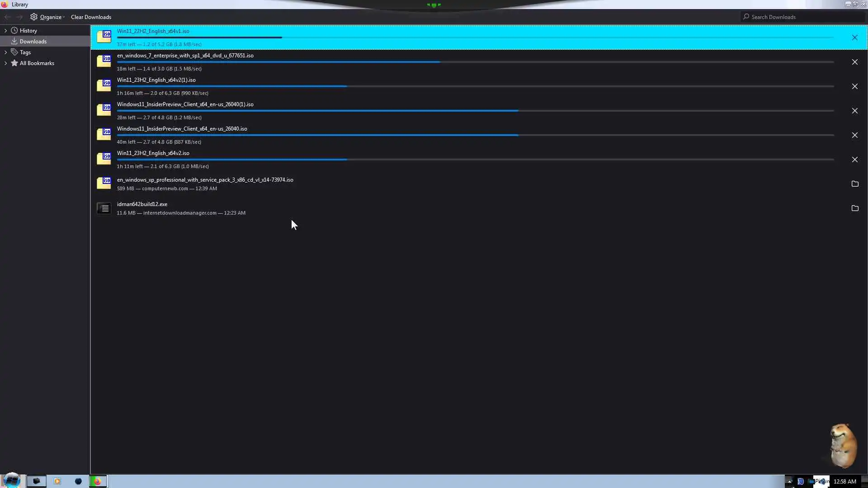Select History in the sidebar
This screenshot has width=868, height=488.
(28, 31)
